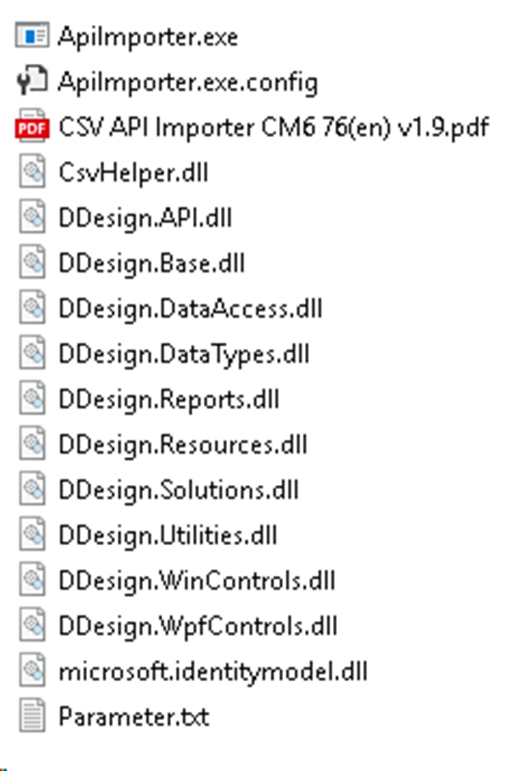Click the ApiImporter.exe.config file icon
This screenshot has width=532, height=771.
tap(32, 81)
